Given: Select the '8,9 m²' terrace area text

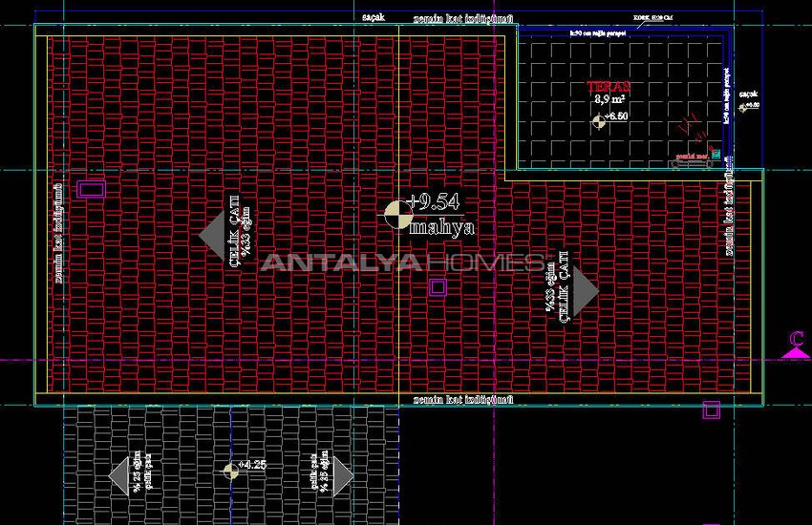Looking at the screenshot, I should 609,98.
